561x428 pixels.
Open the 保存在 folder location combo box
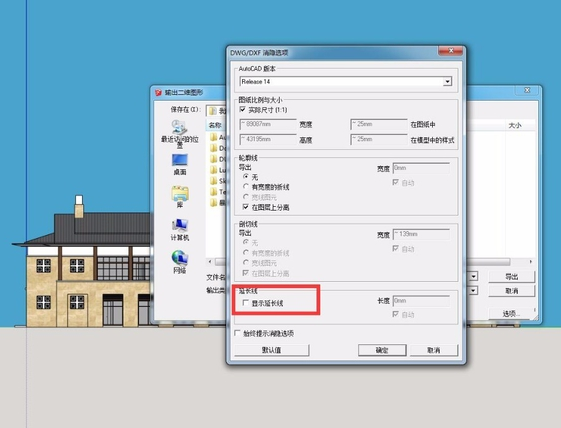[x=216, y=111]
